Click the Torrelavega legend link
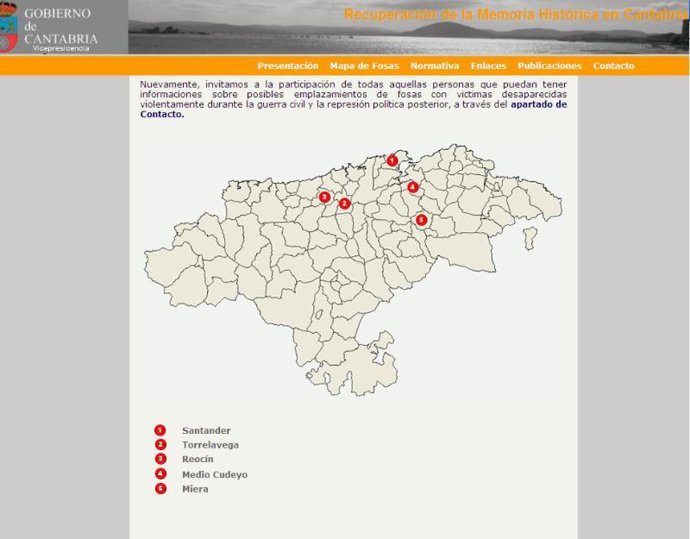The height and width of the screenshot is (539, 690). pyautogui.click(x=210, y=445)
